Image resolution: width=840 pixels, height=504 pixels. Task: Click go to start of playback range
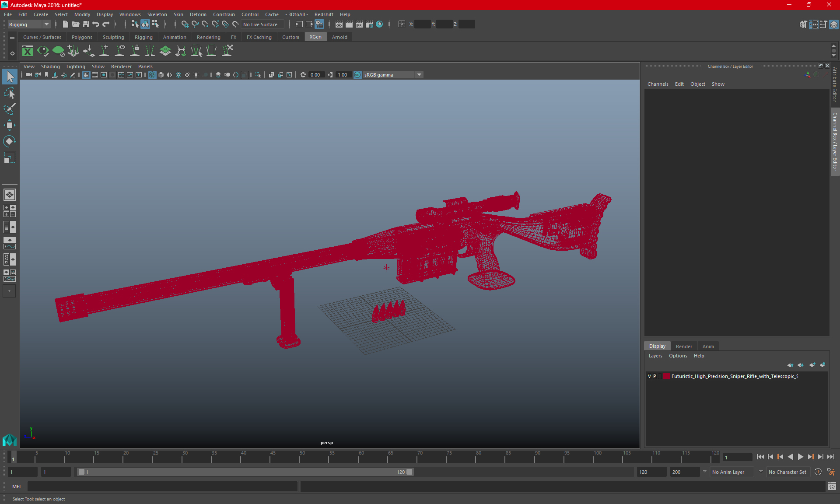(760, 457)
